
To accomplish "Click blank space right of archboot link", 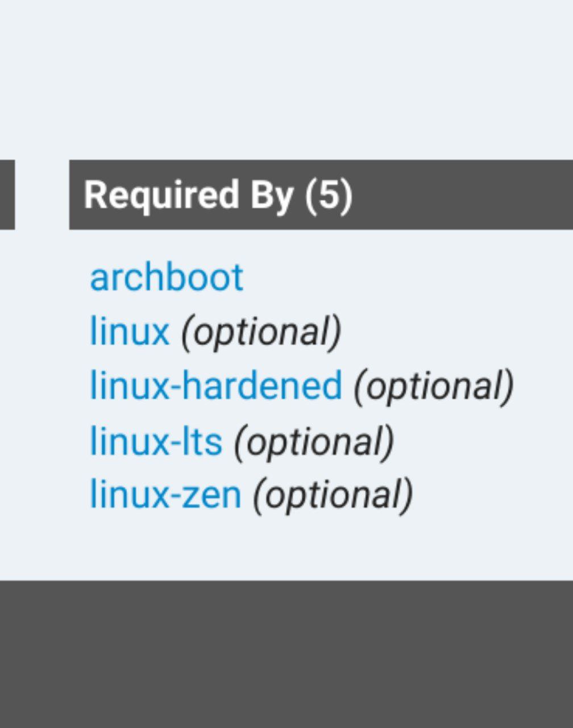I will pyautogui.click(x=398, y=278).
